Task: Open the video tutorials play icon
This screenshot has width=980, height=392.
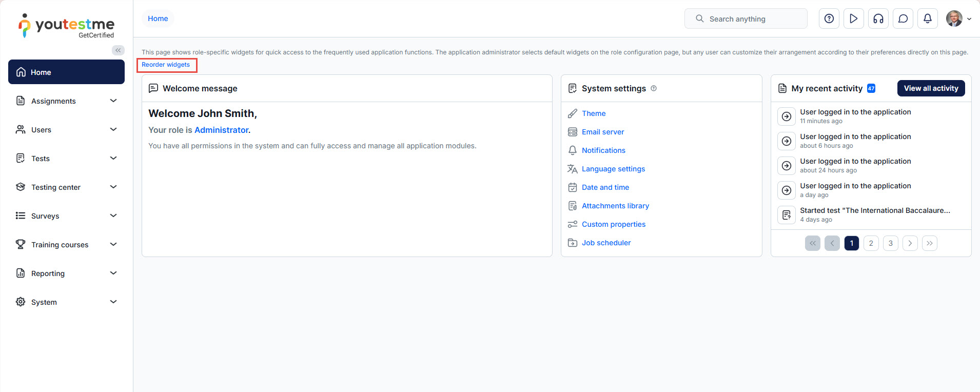Action: pyautogui.click(x=853, y=19)
